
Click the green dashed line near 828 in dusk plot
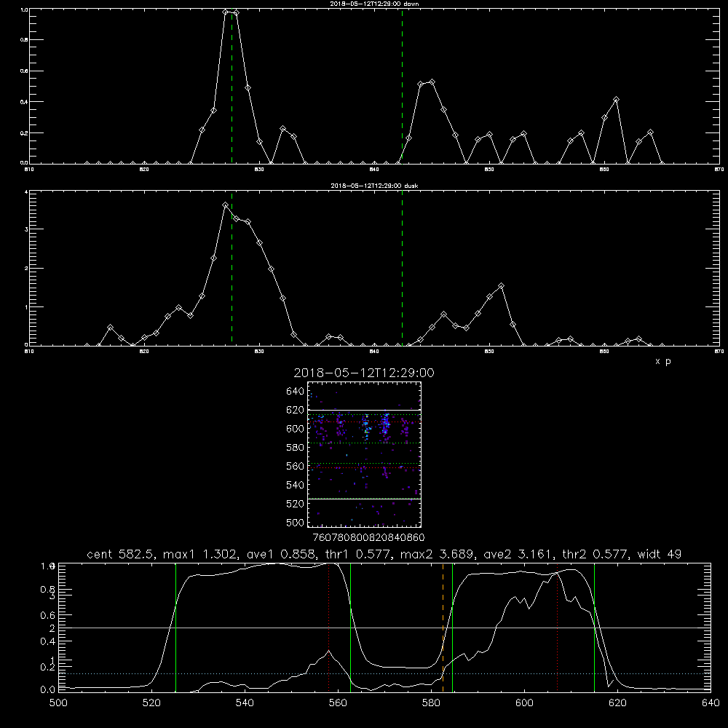(232, 269)
